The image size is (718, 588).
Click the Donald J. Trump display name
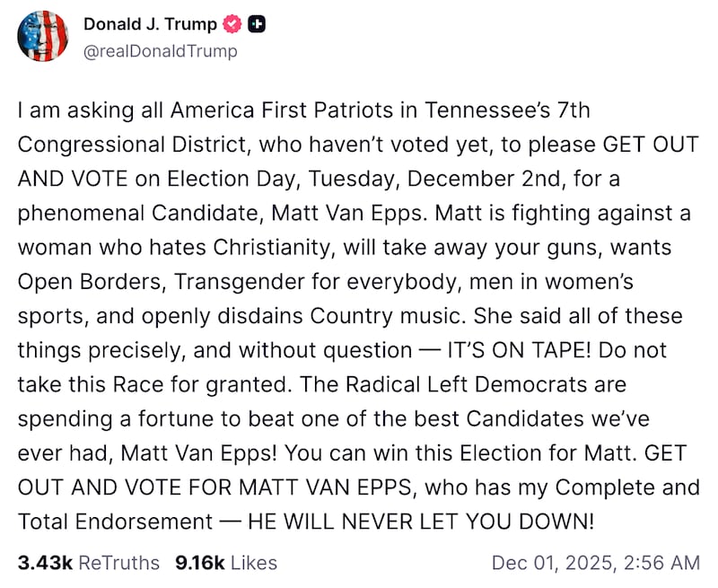click(151, 25)
